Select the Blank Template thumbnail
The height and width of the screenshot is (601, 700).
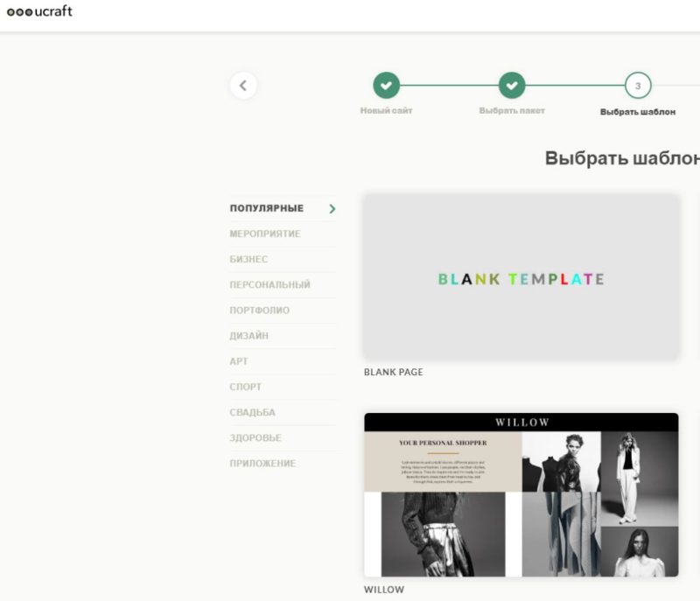[x=521, y=276]
